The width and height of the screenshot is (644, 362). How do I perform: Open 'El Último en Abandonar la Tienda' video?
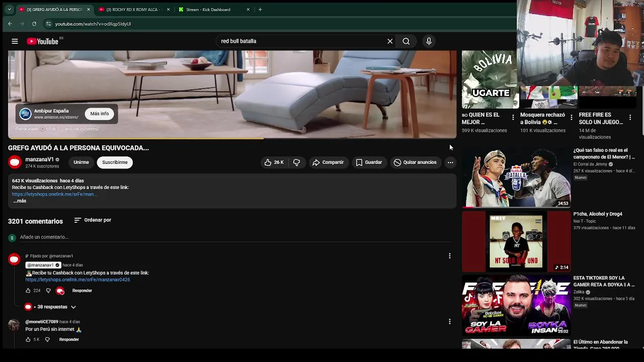point(600,344)
